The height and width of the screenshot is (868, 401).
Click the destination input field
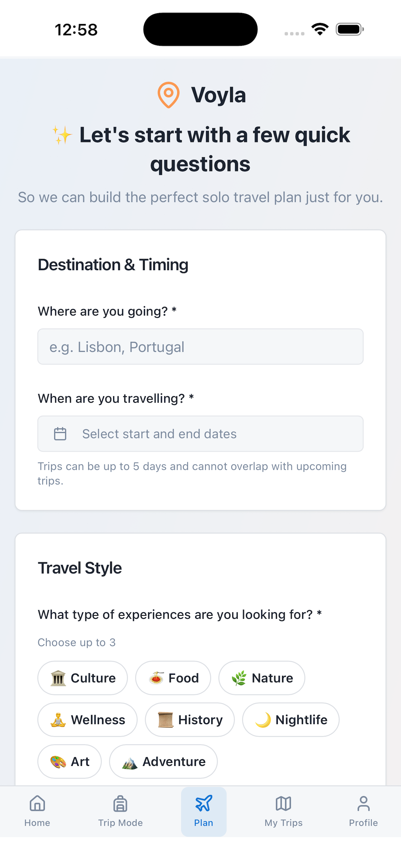(200, 347)
